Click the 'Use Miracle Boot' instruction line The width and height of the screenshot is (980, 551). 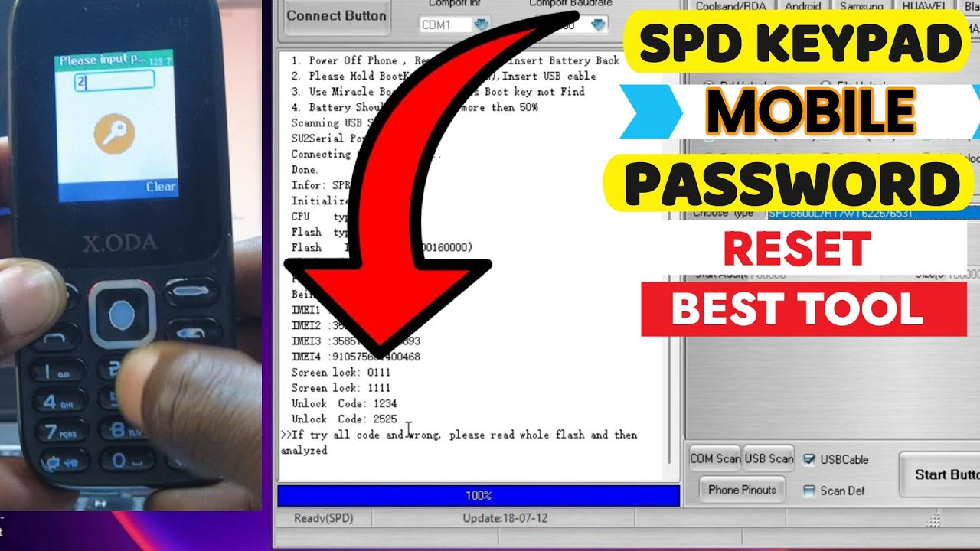437,91
